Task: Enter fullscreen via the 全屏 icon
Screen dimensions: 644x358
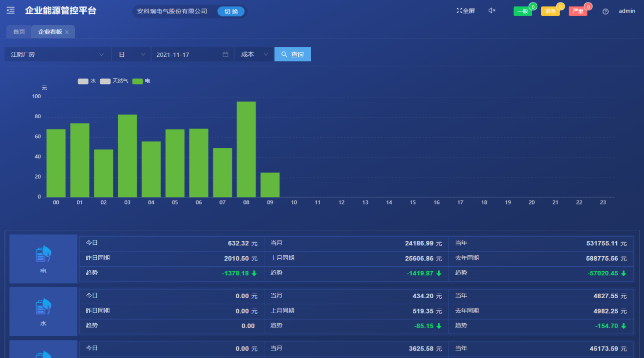Action: [x=465, y=10]
